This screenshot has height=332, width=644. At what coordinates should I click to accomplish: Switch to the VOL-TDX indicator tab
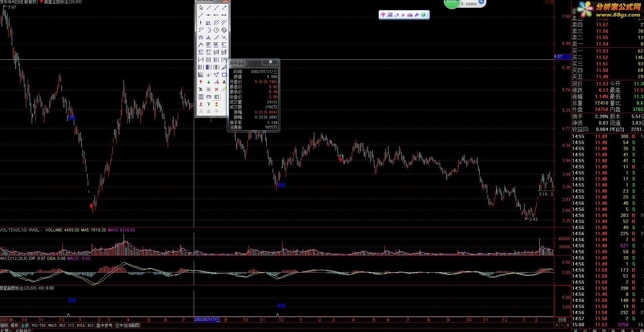[x=38, y=325]
